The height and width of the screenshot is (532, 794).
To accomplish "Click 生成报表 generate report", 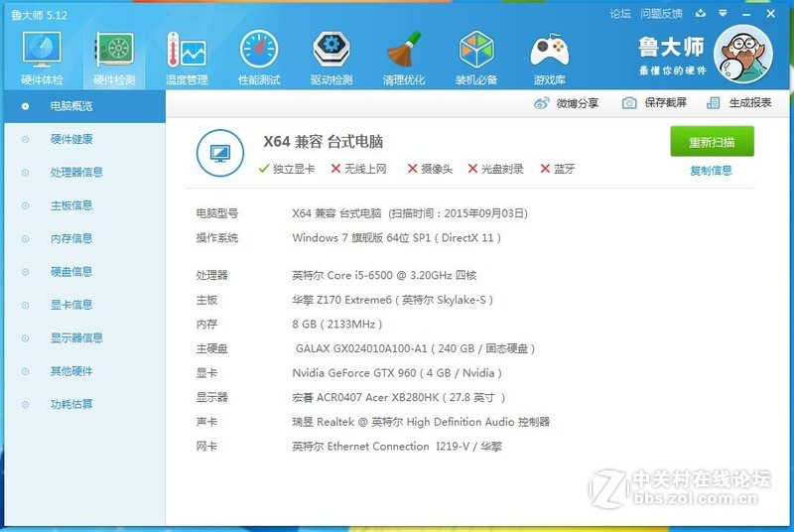I will click(x=750, y=103).
